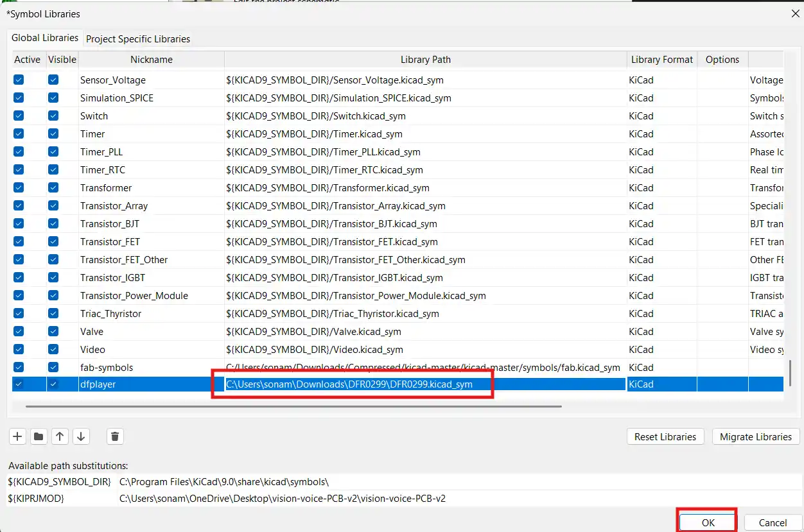Select the dfplayer library path cell
Viewport: 804px width, 532px height.
point(426,384)
